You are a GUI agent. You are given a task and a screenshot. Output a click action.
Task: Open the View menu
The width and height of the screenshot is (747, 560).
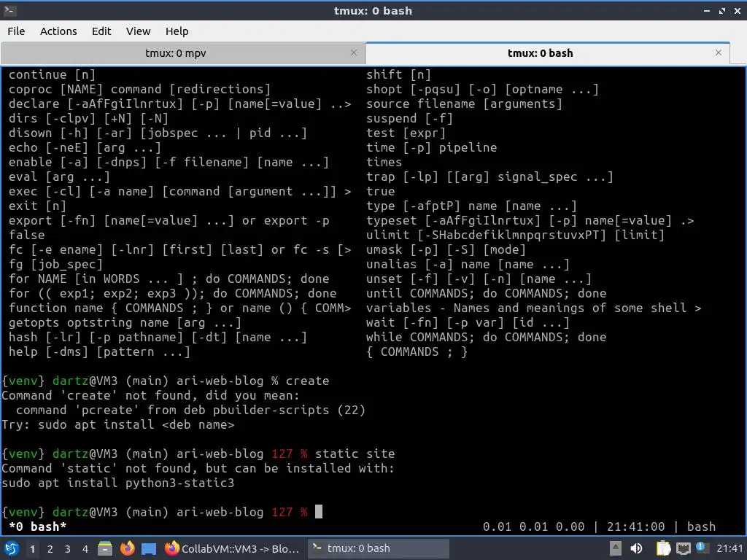coord(138,31)
